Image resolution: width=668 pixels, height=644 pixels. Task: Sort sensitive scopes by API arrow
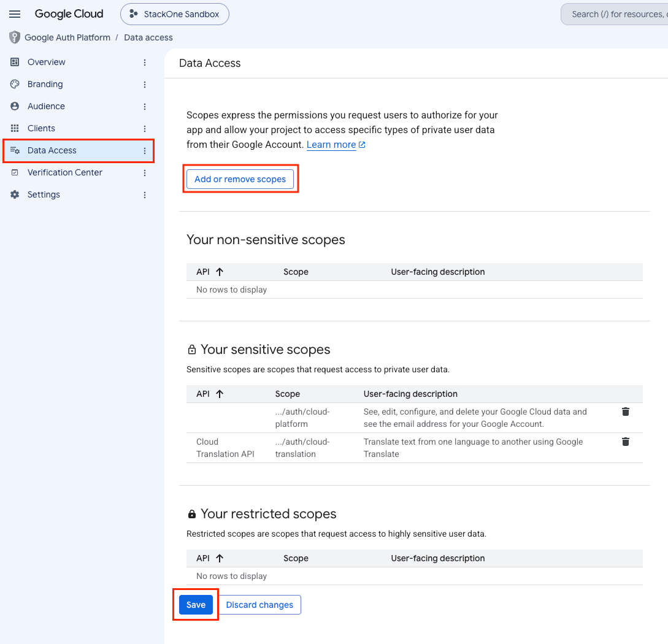pyautogui.click(x=220, y=394)
